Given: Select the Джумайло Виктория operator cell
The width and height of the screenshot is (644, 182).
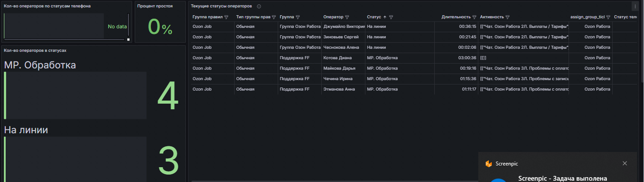Looking at the screenshot, I should tap(344, 27).
